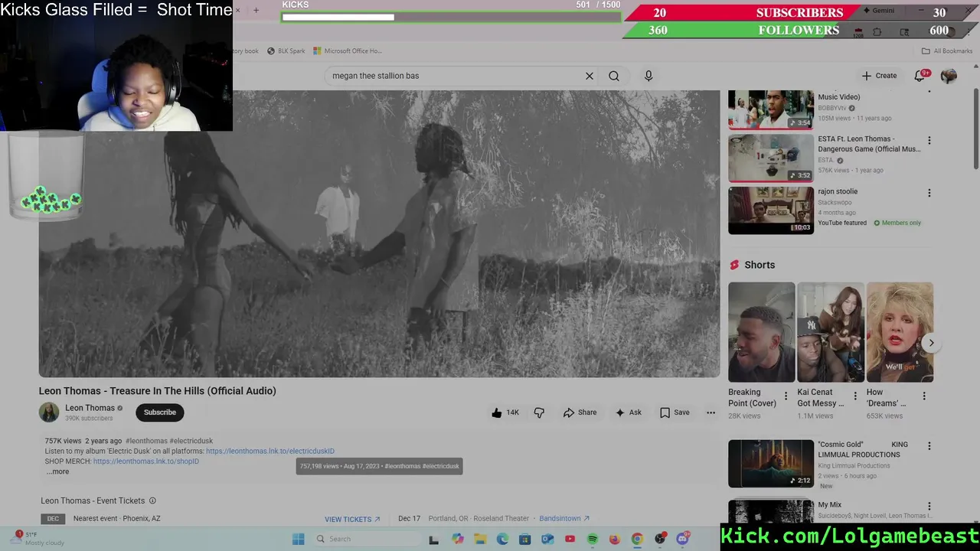
Task: Open Microsoft Store from taskbar
Action: [524, 539]
